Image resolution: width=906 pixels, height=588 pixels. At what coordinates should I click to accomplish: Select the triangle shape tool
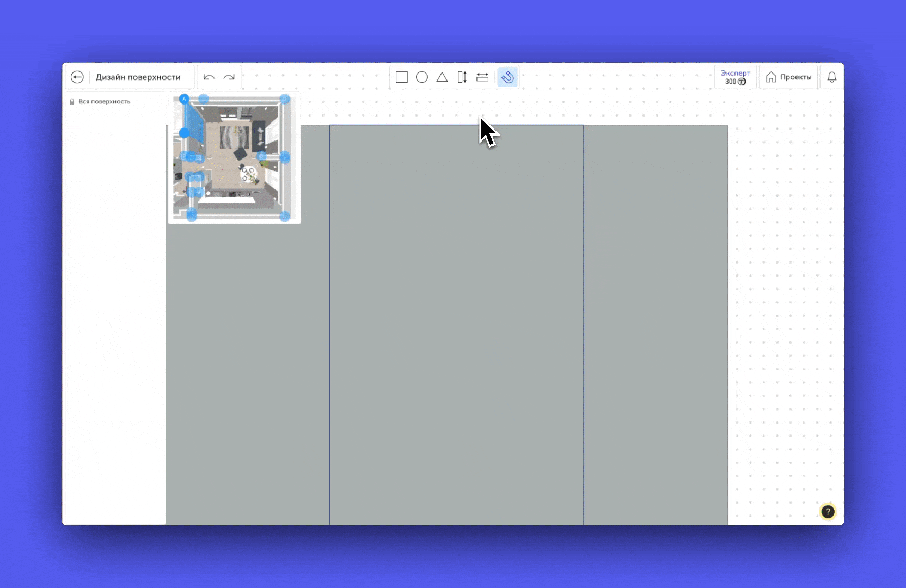point(442,77)
